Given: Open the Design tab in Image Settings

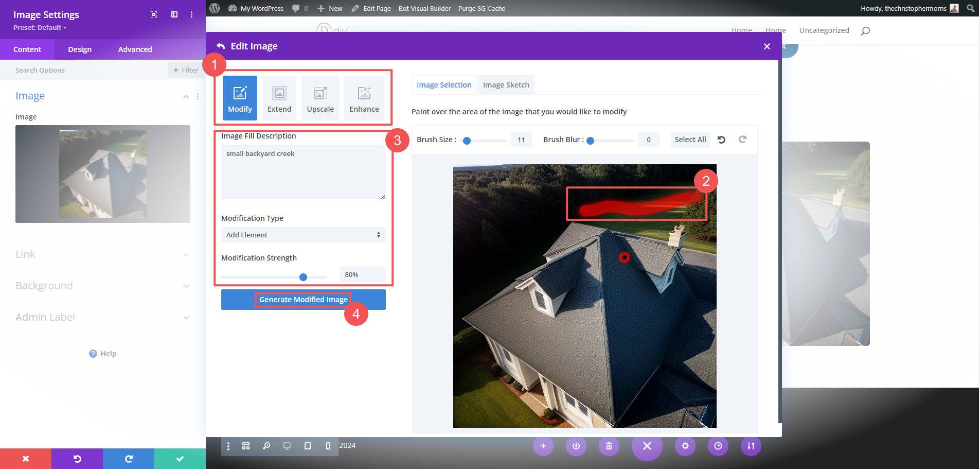Looking at the screenshot, I should (79, 49).
